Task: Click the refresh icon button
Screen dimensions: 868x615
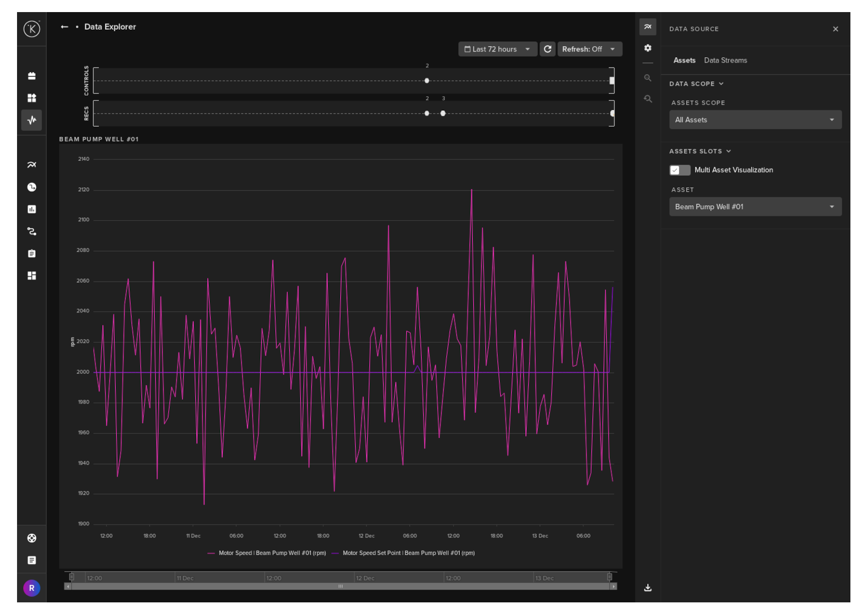Action: tap(547, 49)
